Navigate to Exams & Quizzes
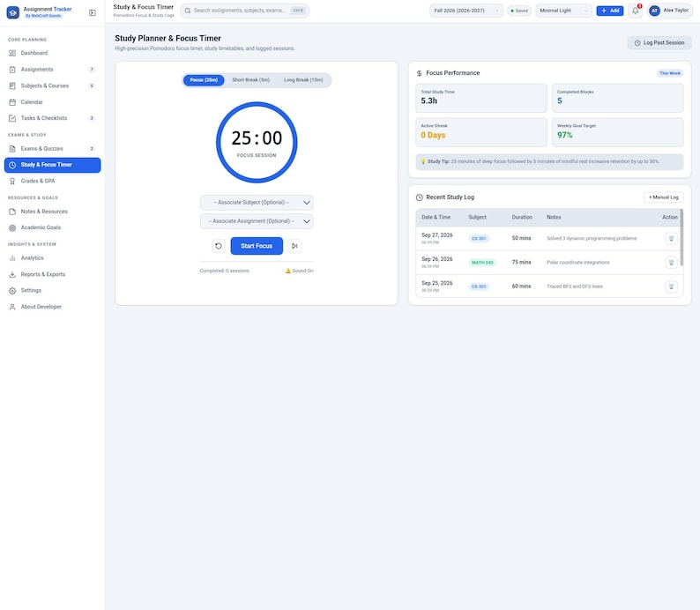Viewport: 700px width, 610px height. click(52, 149)
